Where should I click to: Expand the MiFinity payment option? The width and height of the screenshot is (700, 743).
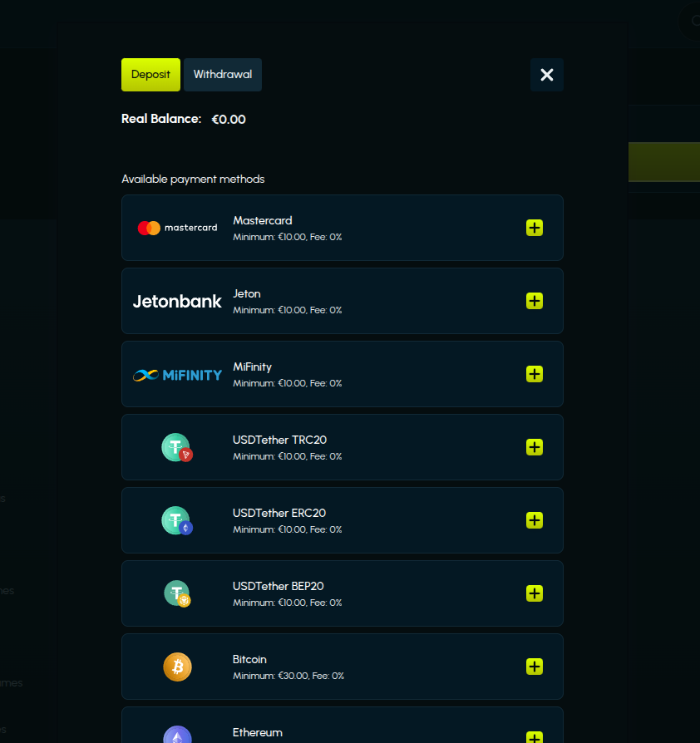point(535,374)
